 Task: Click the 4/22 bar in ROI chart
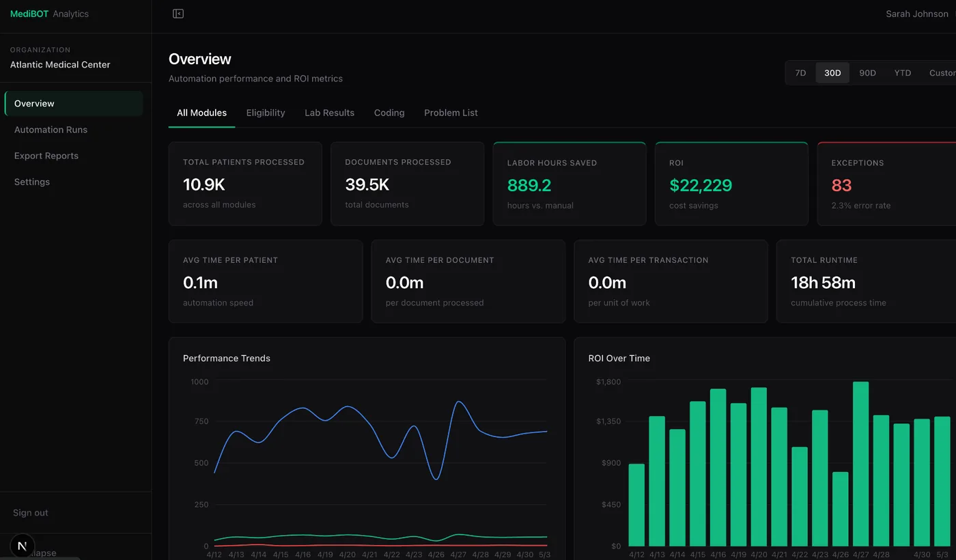click(x=800, y=496)
